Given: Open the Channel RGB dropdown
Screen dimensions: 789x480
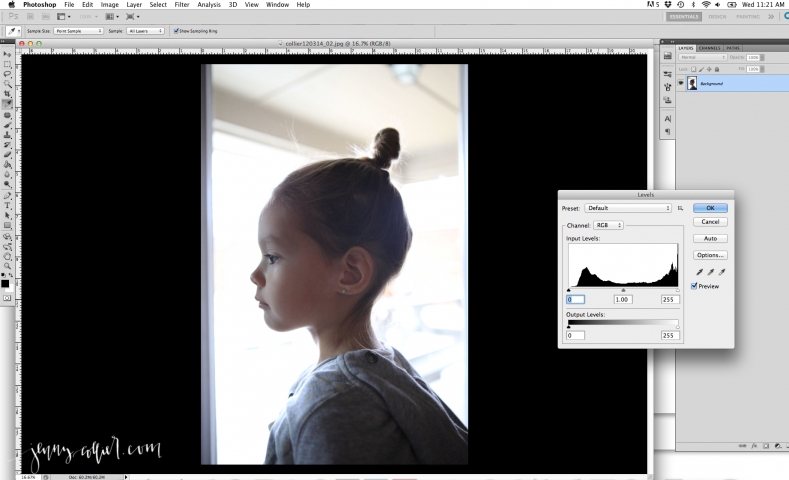Looking at the screenshot, I should 609,225.
